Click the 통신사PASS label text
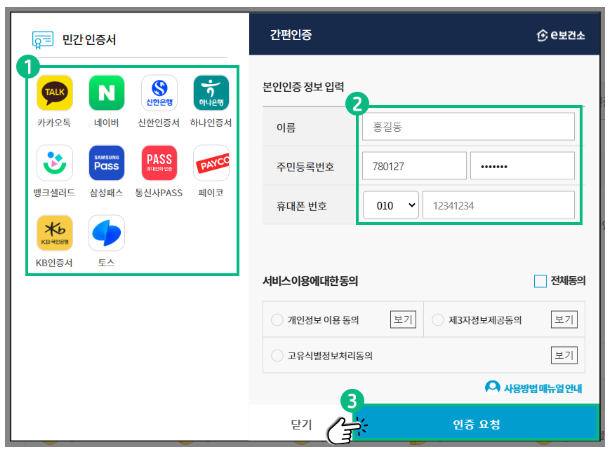 [x=159, y=193]
